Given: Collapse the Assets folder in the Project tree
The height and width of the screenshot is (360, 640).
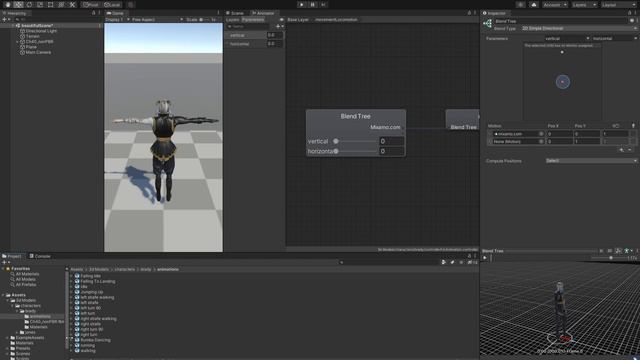Looking at the screenshot, I should pyautogui.click(x=3, y=295).
